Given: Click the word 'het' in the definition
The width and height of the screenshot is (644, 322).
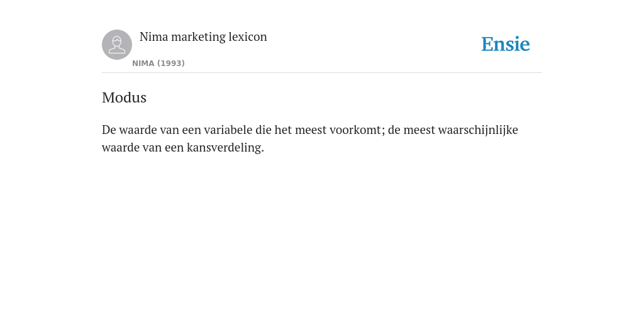Looking at the screenshot, I should pos(283,130).
